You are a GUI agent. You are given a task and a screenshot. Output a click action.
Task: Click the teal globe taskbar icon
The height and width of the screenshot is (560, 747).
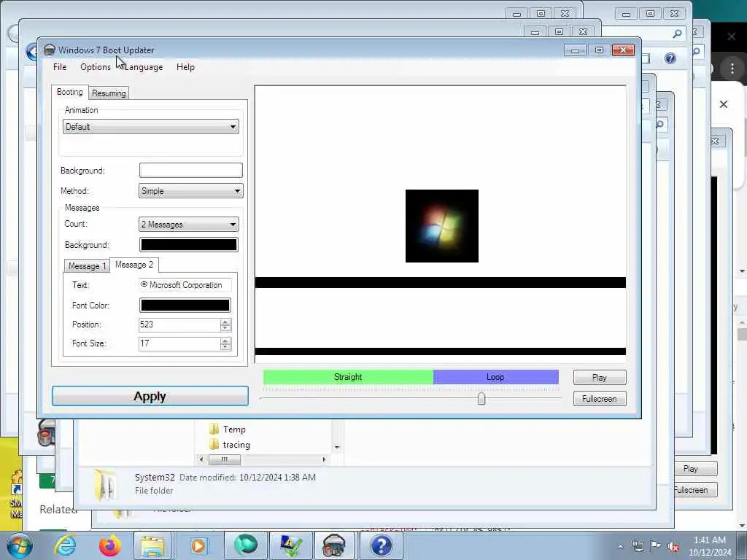pyautogui.click(x=245, y=545)
